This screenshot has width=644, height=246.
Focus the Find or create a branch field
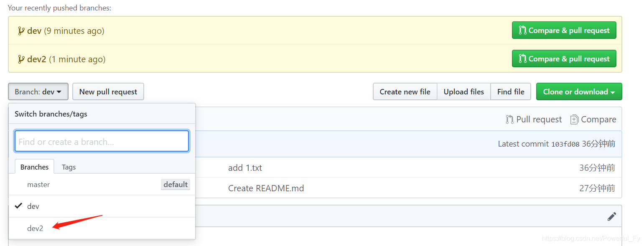pos(102,142)
